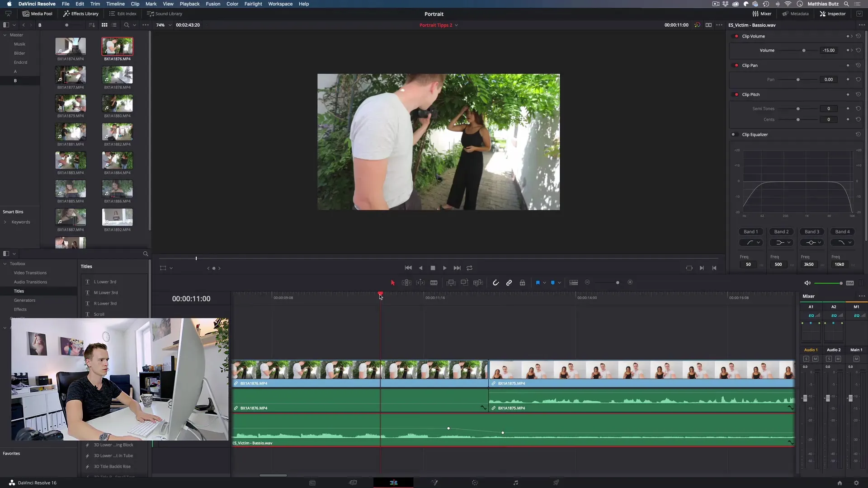Open the Edit Index panel

tap(123, 14)
